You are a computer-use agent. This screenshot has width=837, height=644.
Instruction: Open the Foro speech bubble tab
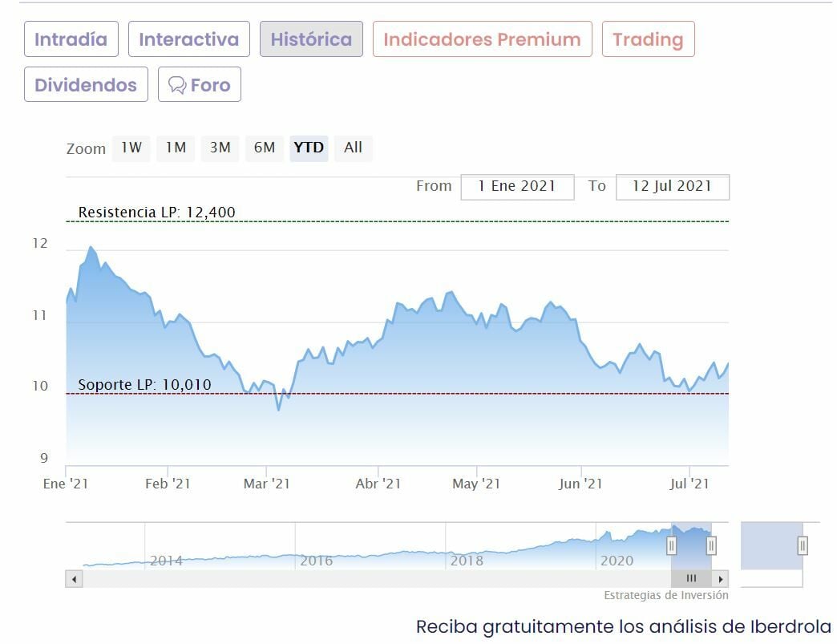coord(199,85)
